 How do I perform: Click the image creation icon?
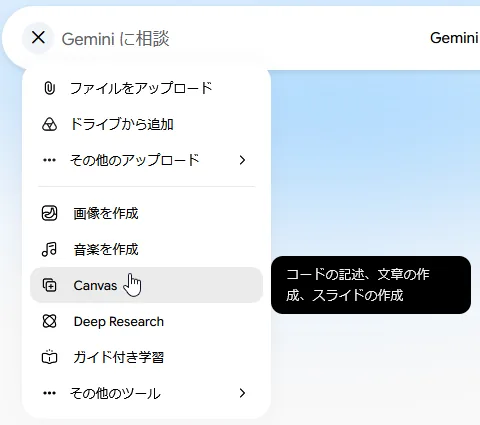49,213
